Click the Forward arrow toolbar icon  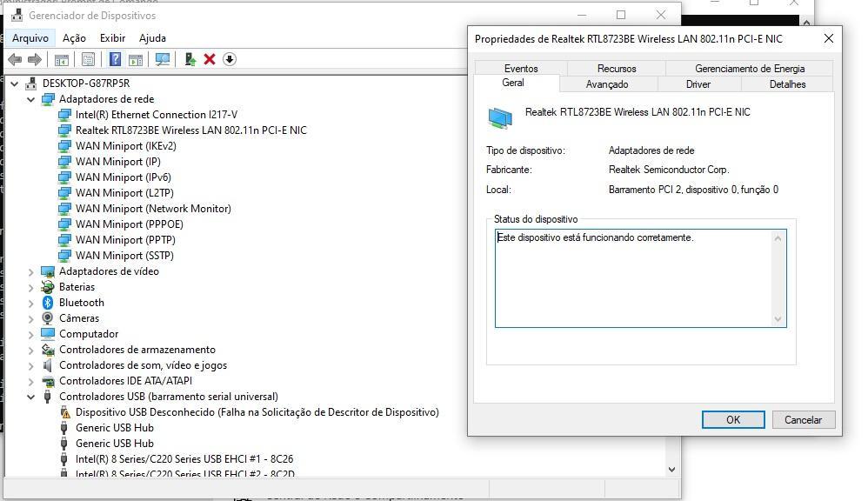coord(35,59)
